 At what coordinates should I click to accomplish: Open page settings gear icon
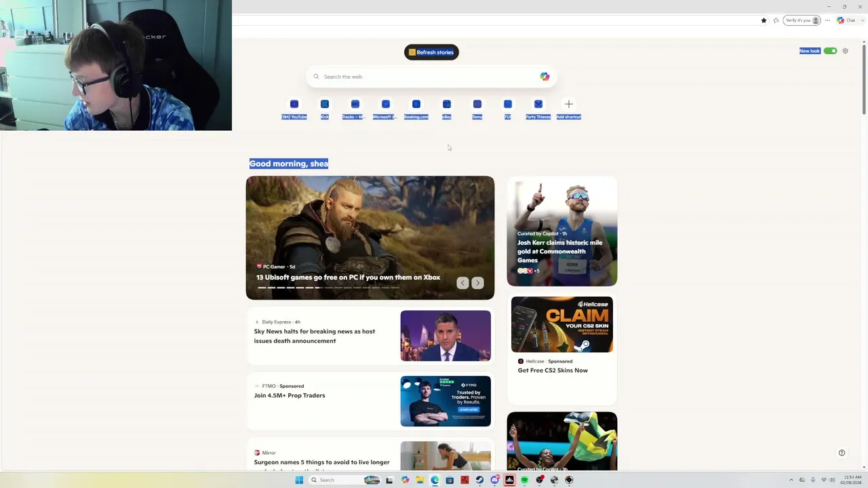(x=845, y=51)
